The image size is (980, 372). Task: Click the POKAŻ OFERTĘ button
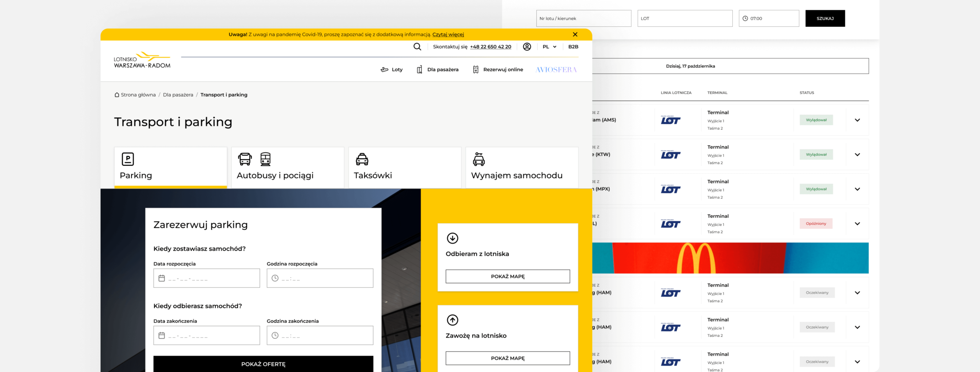263,364
